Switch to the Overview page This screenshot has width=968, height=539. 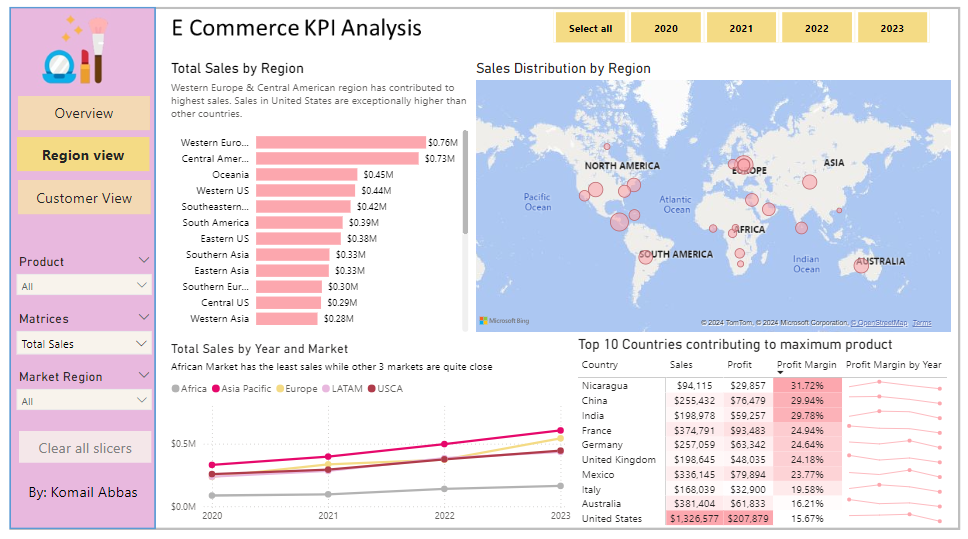point(84,113)
